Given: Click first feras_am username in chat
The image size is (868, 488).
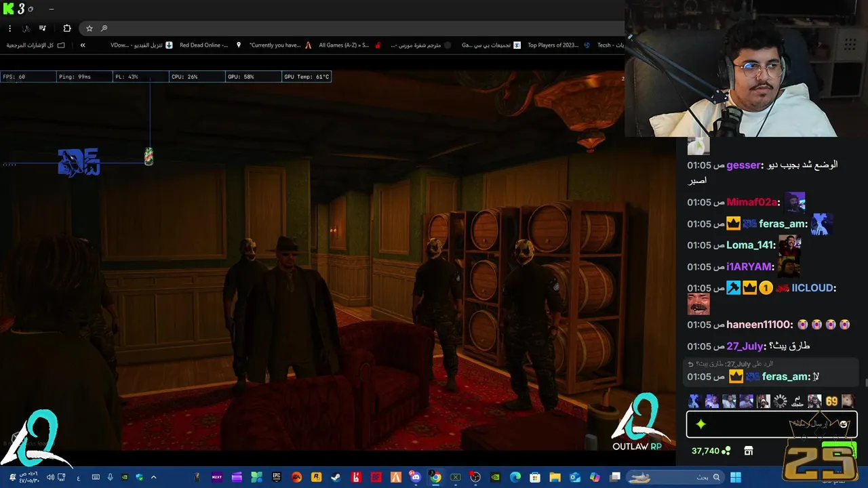Looking at the screenshot, I should (783, 224).
